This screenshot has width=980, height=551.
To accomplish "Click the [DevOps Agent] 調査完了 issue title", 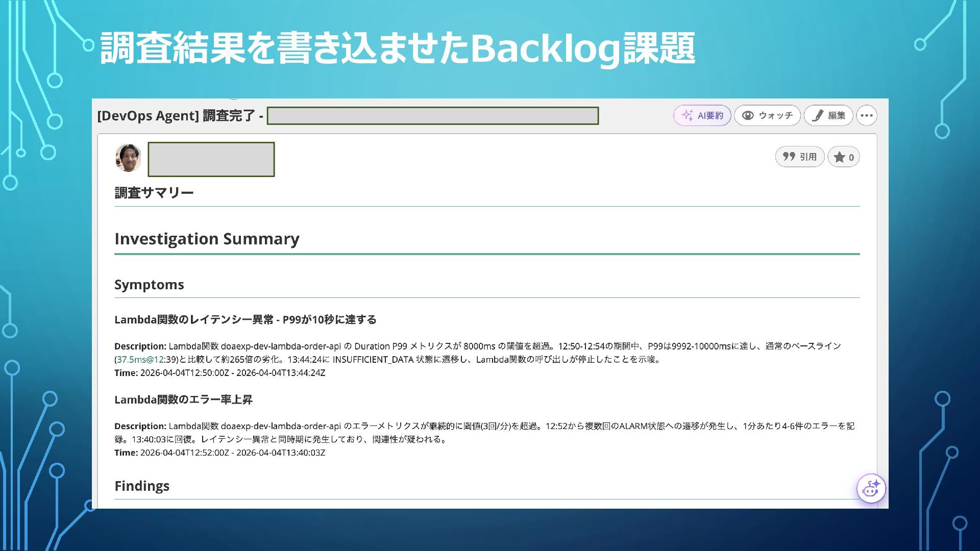I will [180, 116].
